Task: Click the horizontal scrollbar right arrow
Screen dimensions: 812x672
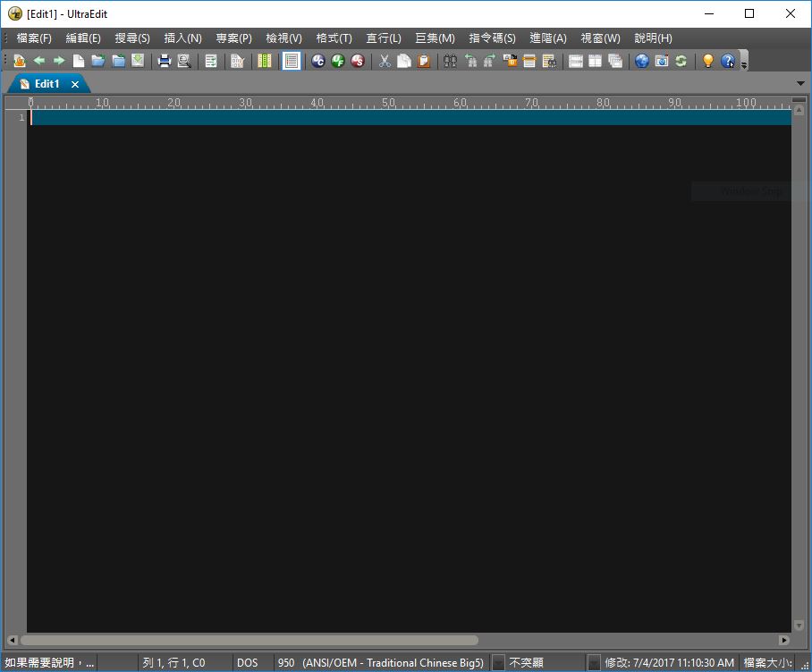Action: tap(784, 640)
